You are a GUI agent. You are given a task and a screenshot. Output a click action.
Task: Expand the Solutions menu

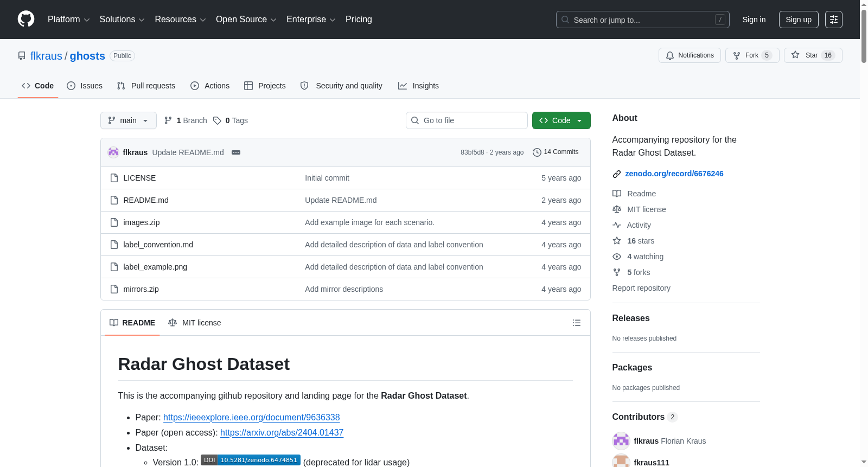[122, 20]
